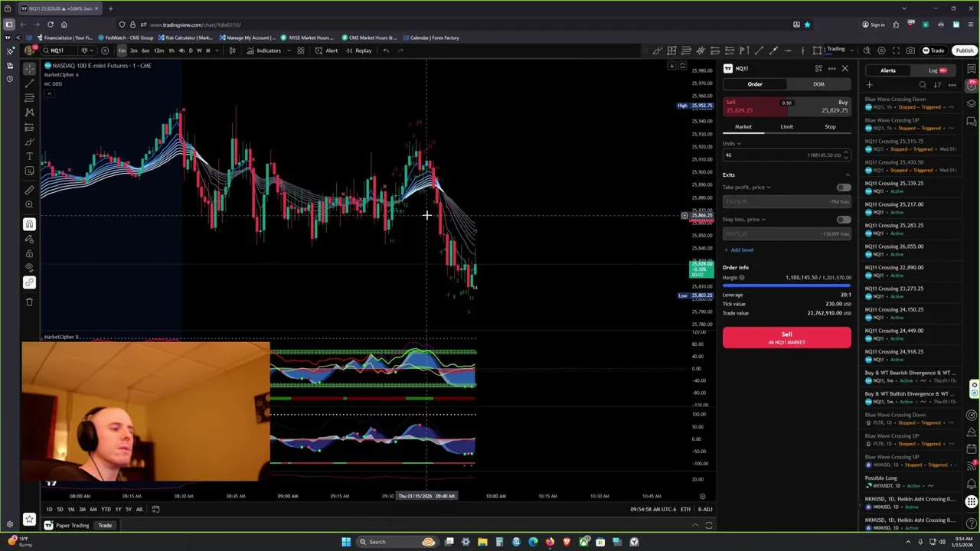The width and height of the screenshot is (980, 551).
Task: Open the Go to date calendar icon
Action: coord(155,510)
